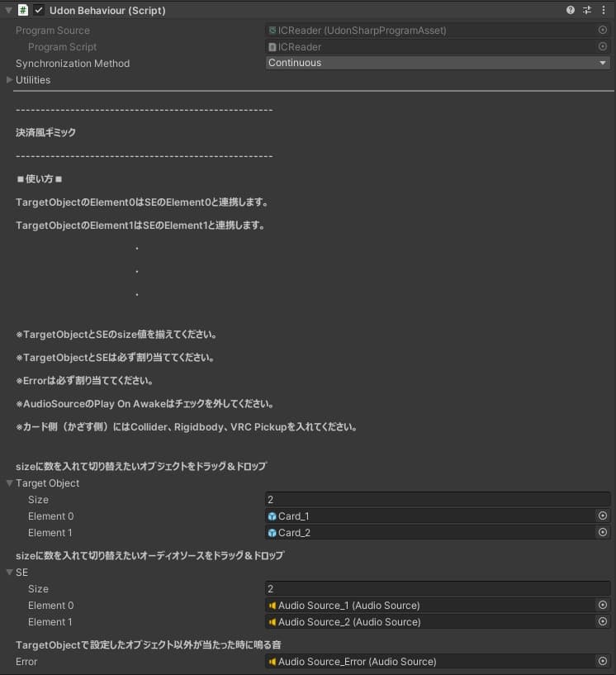This screenshot has width=616, height=675.
Task: Collapse the Udon Behaviour component header
Action: (x=7, y=10)
